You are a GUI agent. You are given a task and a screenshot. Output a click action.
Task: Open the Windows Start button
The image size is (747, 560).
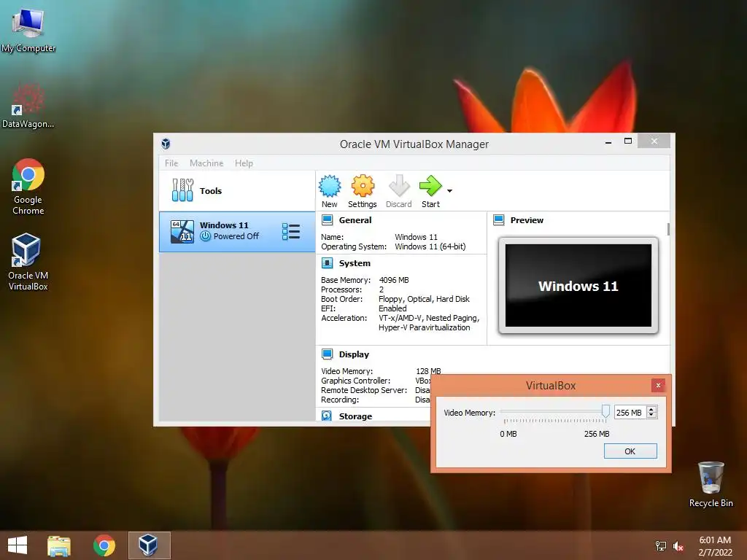(18, 545)
